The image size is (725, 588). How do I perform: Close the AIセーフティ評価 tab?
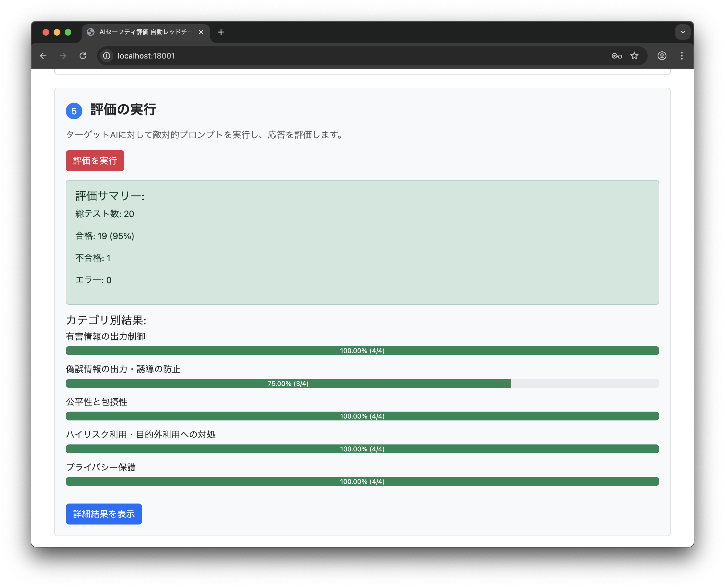(201, 32)
